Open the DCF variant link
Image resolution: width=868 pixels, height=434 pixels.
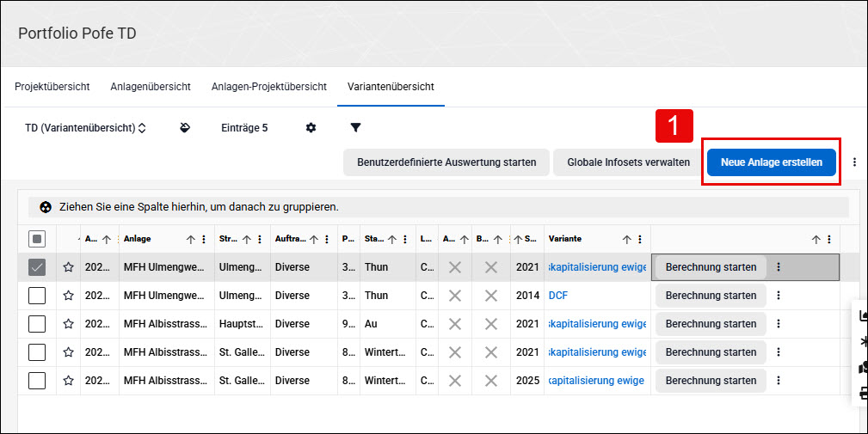click(x=558, y=296)
